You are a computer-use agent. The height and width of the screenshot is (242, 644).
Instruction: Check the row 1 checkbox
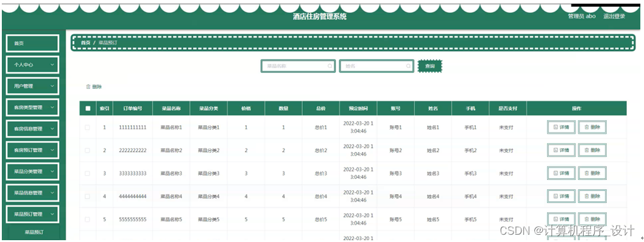click(87, 128)
